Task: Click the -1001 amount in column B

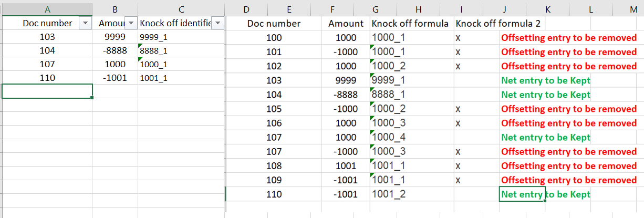Action: [x=115, y=78]
